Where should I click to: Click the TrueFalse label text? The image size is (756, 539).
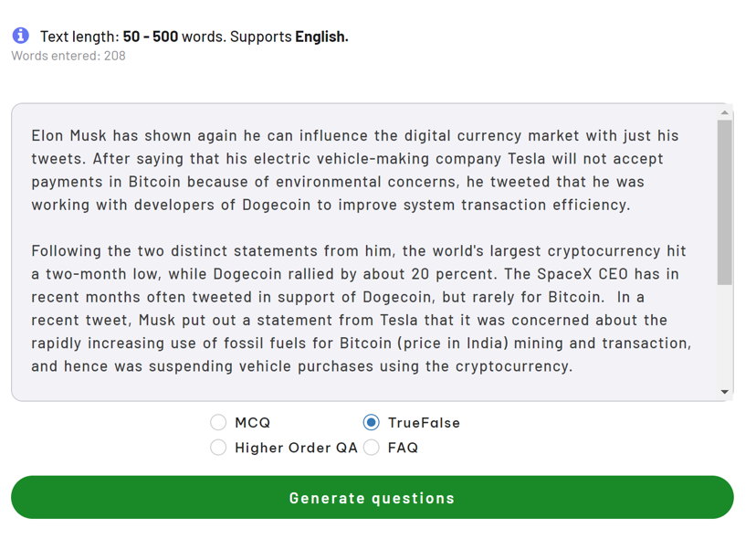click(x=424, y=423)
